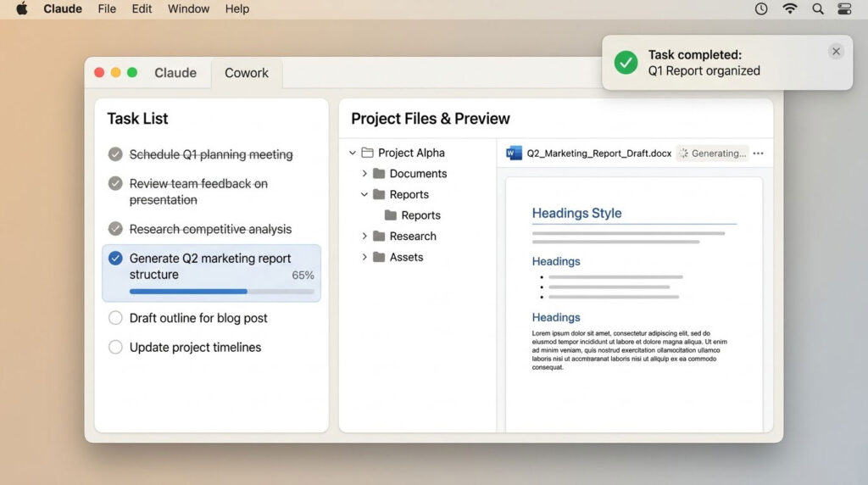This screenshot has width=868, height=485.
Task: Maximize the window with green button
Action: coord(132,73)
